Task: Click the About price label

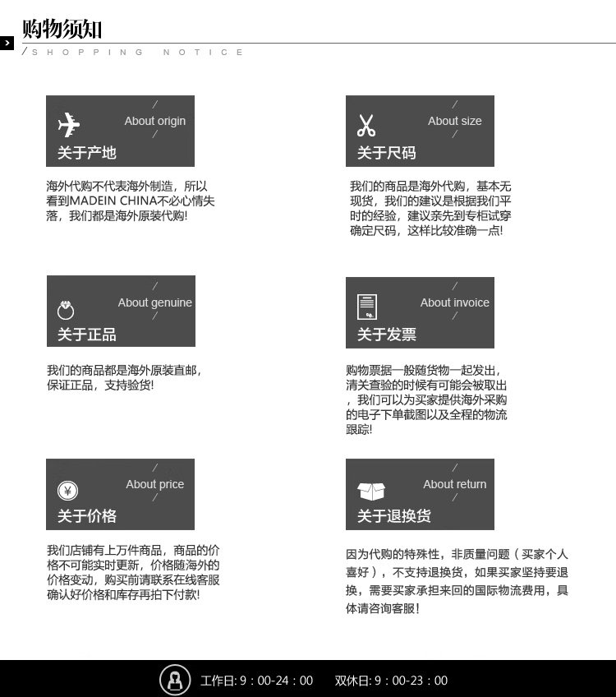Action: point(155,484)
